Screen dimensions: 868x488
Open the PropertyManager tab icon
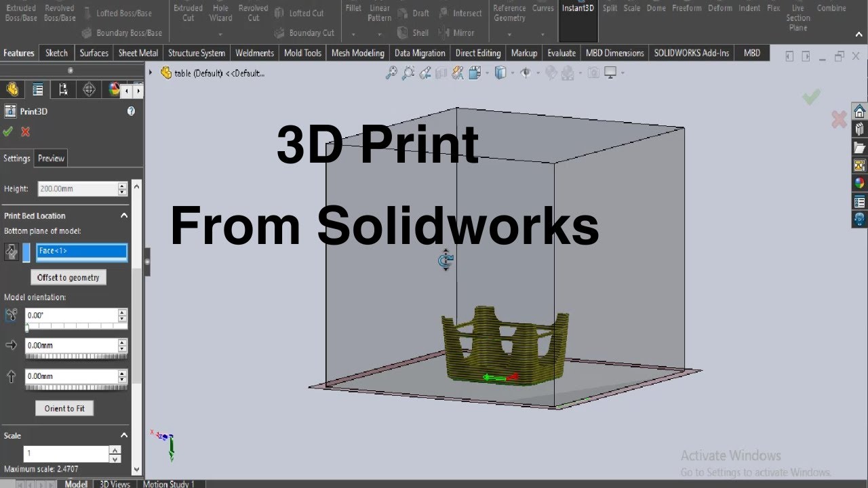37,89
